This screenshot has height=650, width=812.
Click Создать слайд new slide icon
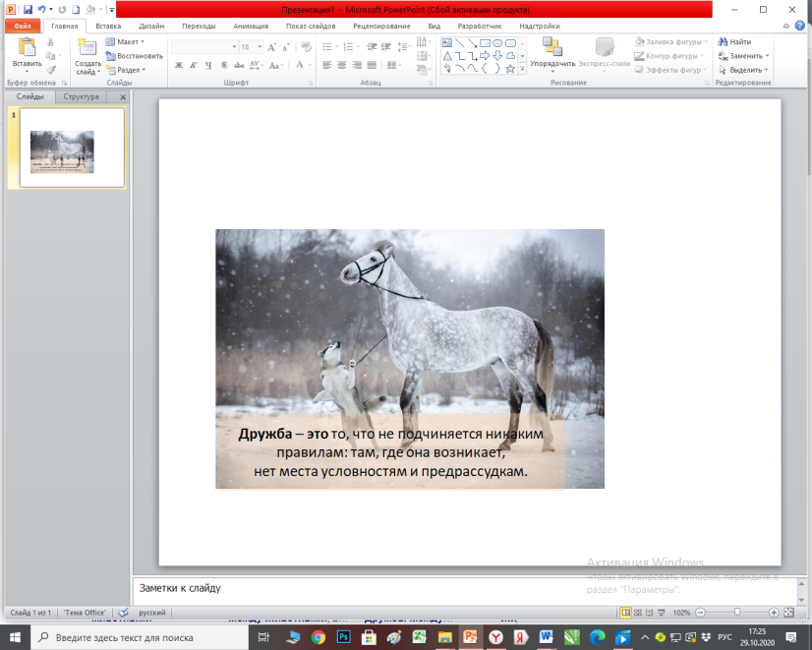[87, 47]
